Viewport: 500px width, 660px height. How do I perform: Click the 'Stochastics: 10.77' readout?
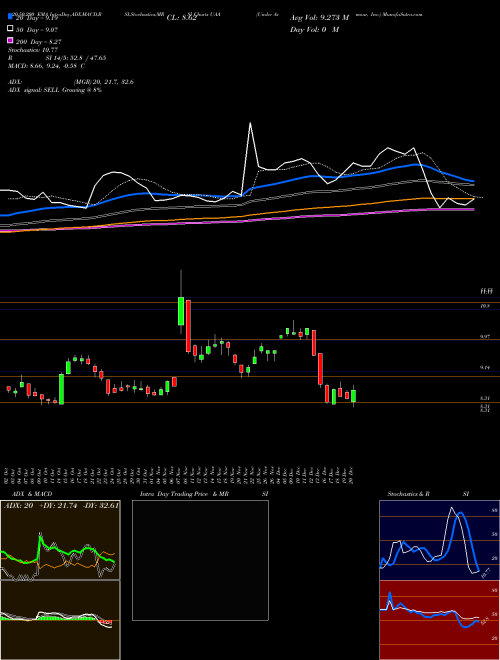[32, 50]
